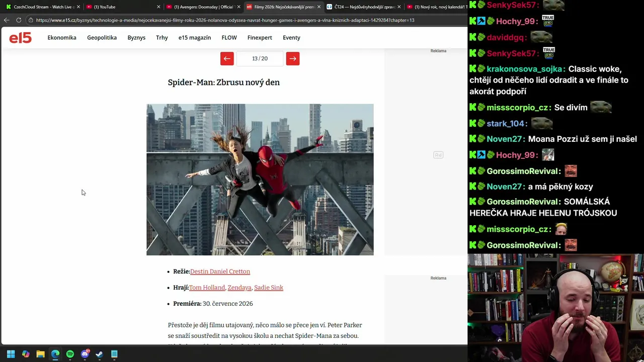Switch to Microsoft Edge in the taskbar

pos(55,354)
